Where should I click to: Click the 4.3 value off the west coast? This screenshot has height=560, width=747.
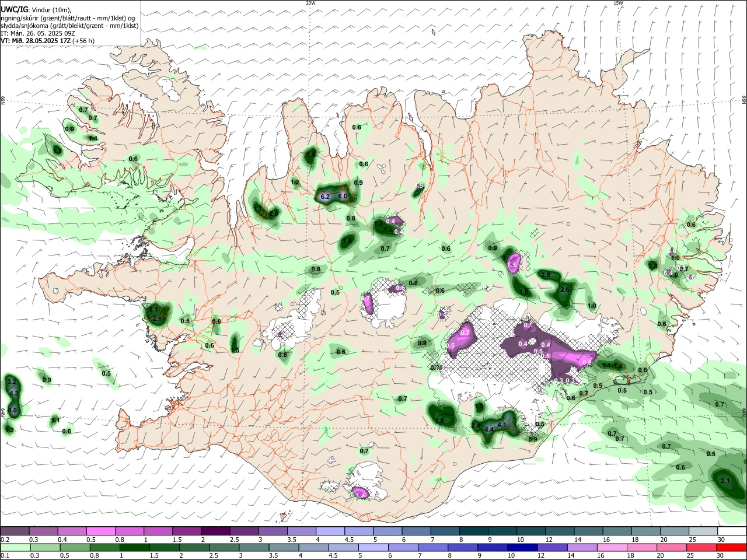pyautogui.click(x=15, y=394)
